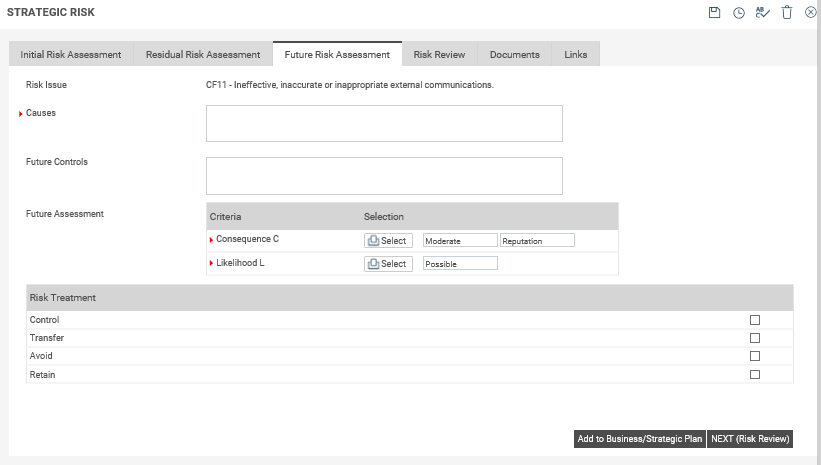Click the NEXT (Risk Review) button
The width and height of the screenshot is (821, 465).
coord(750,439)
